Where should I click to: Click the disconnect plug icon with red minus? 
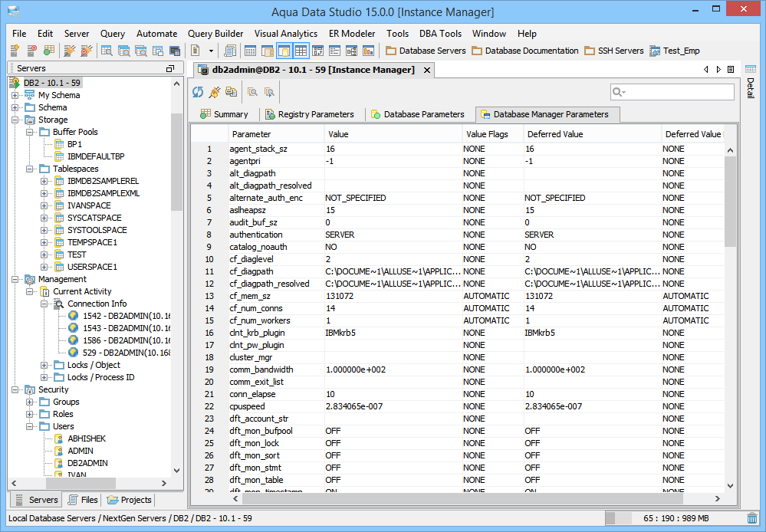(x=87, y=51)
